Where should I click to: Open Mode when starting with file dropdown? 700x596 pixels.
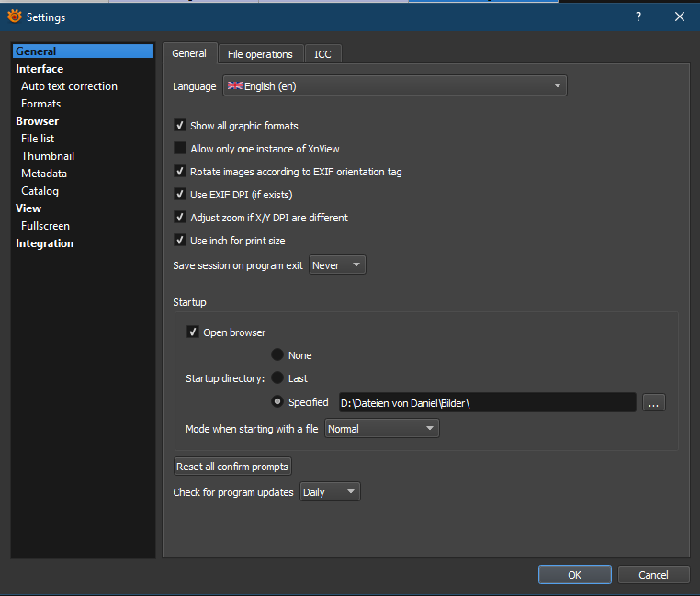pos(382,428)
